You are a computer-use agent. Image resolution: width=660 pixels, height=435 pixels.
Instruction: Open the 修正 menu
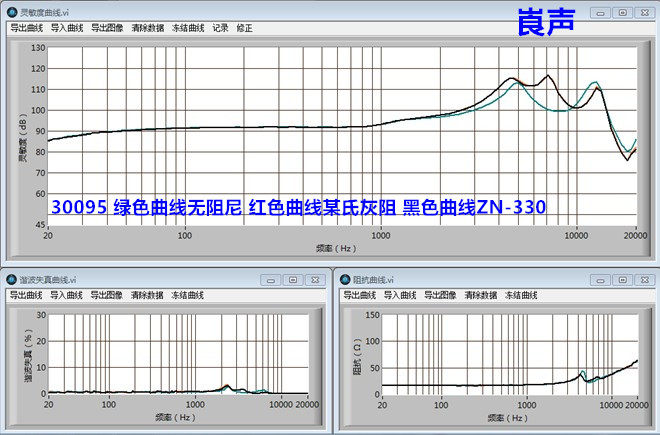(x=244, y=29)
